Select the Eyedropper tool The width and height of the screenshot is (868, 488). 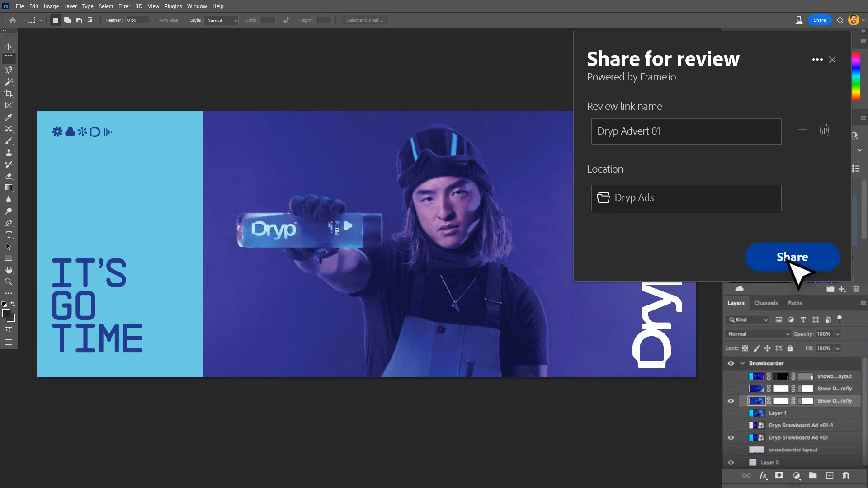coord(9,117)
